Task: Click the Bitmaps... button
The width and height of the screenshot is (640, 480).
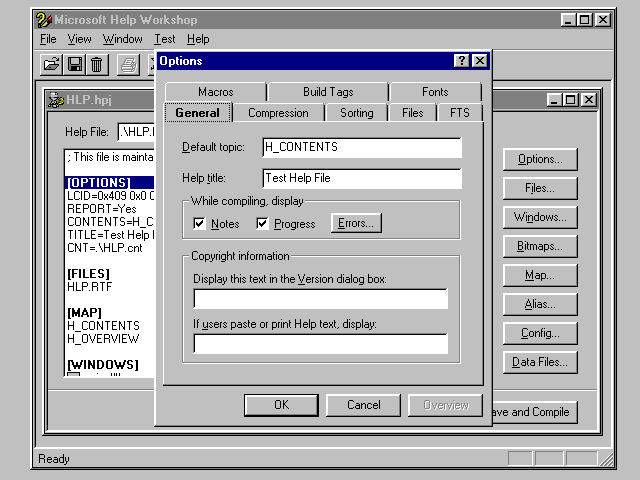Action: click(x=539, y=246)
